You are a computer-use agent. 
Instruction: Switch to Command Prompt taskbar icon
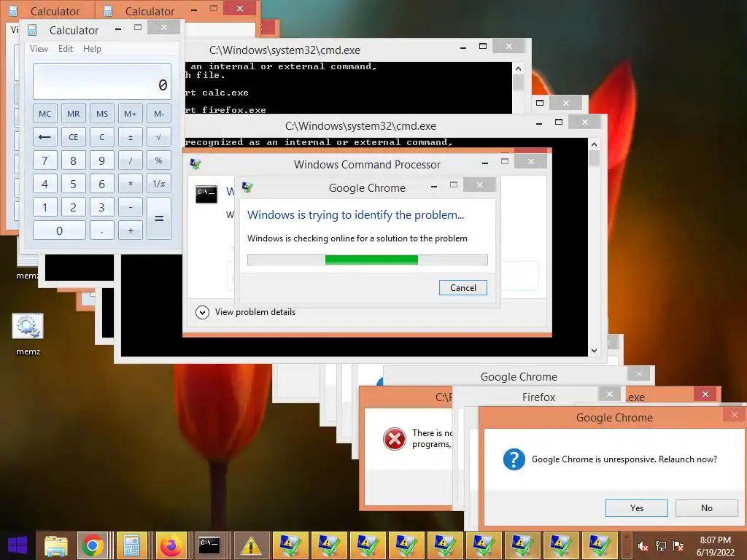coord(209,545)
